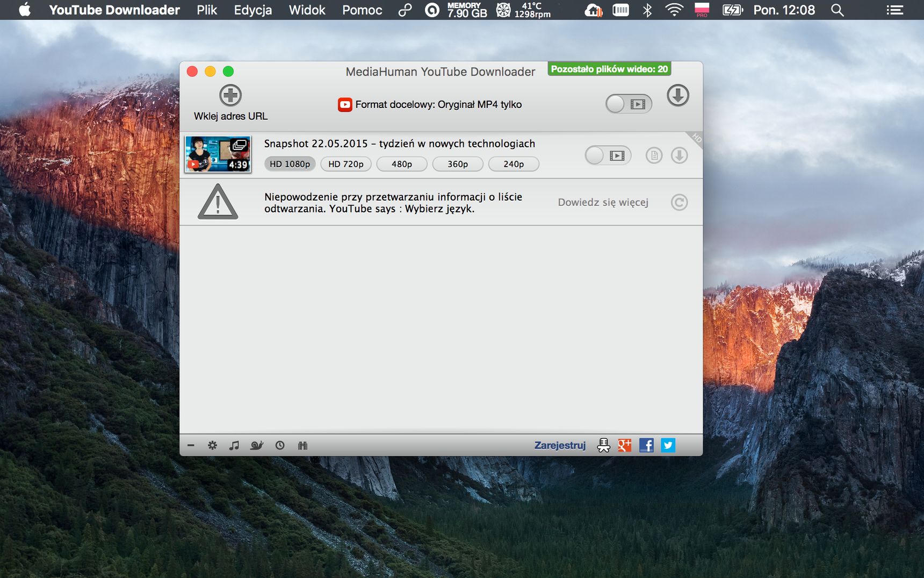Click the battery charging icon
Viewport: 924px width, 578px height.
(732, 10)
